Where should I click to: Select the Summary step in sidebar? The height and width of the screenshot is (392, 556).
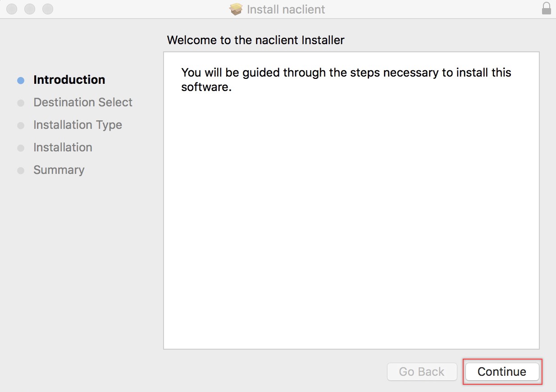pos(59,170)
